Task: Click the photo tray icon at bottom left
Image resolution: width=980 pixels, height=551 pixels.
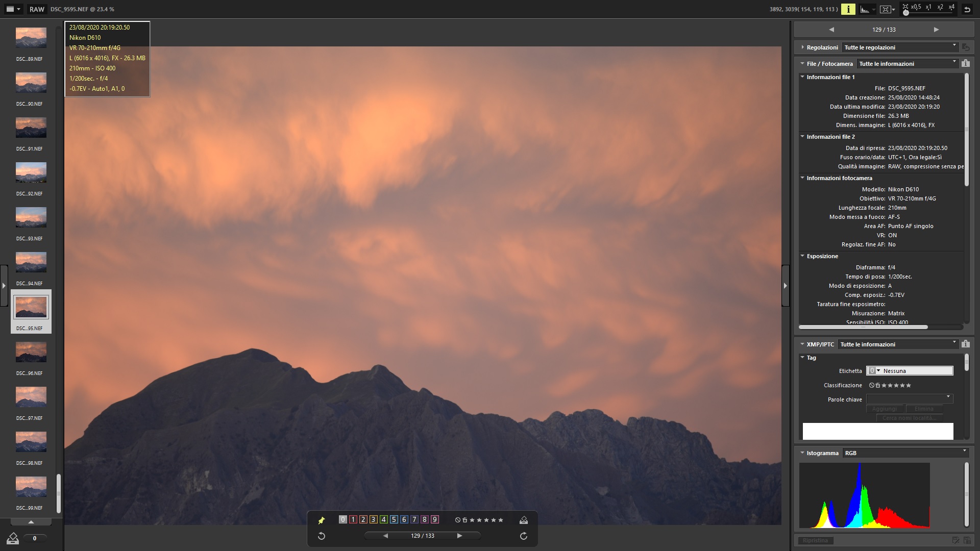Action: [x=13, y=538]
